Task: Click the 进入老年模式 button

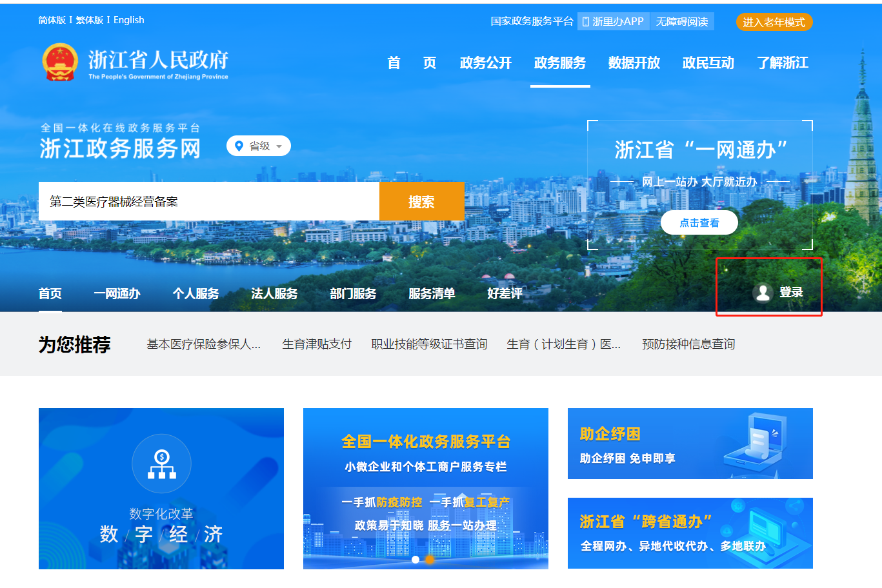Action: pos(774,22)
